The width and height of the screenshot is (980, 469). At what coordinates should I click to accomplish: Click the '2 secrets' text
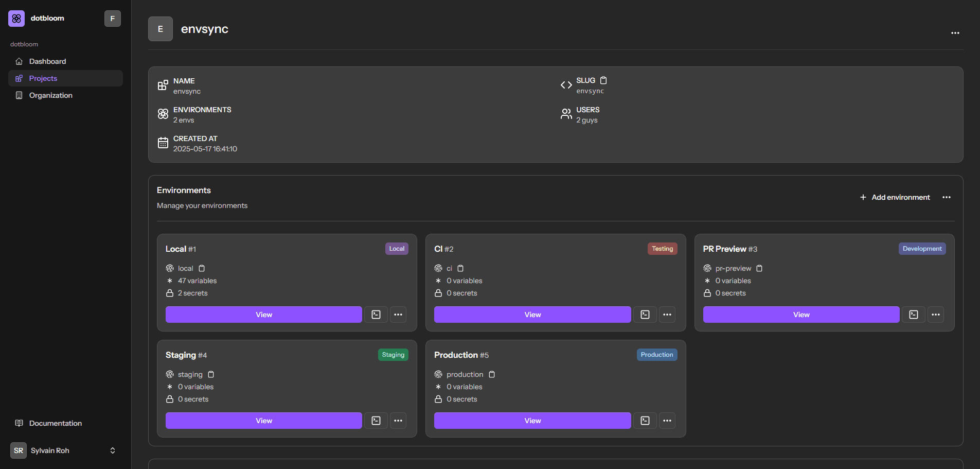tap(193, 293)
